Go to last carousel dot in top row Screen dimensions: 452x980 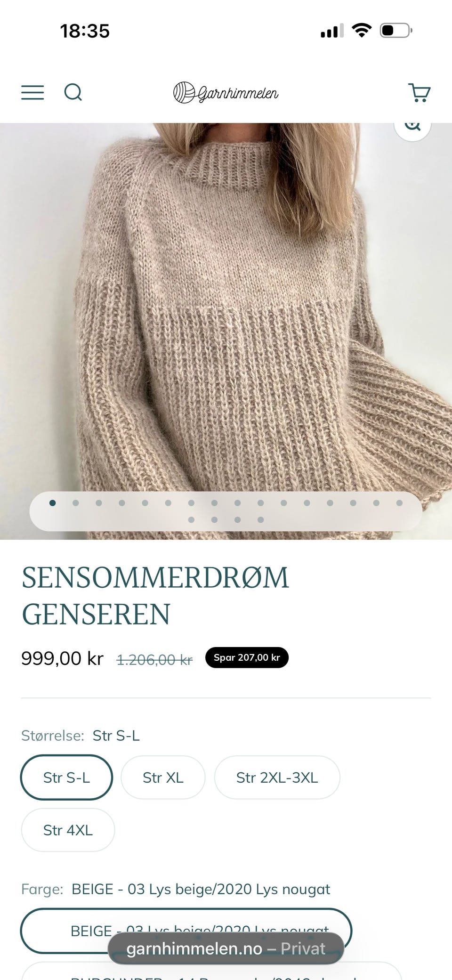[399, 503]
